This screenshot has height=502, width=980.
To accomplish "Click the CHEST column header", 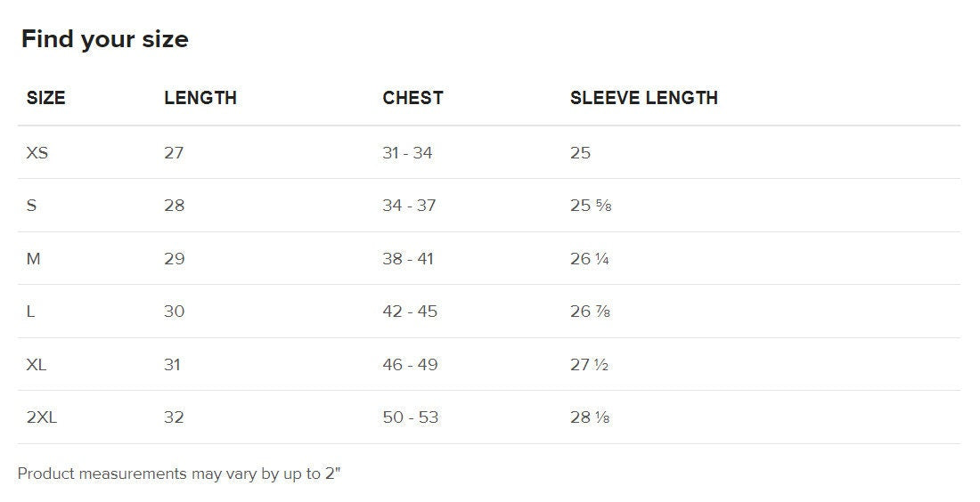I will pos(412,98).
